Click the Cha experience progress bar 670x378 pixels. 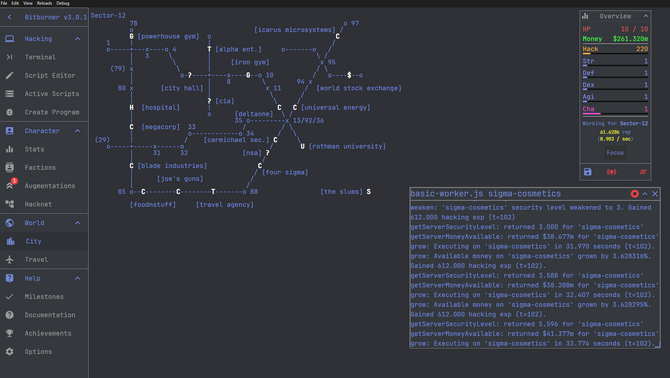coord(615,114)
